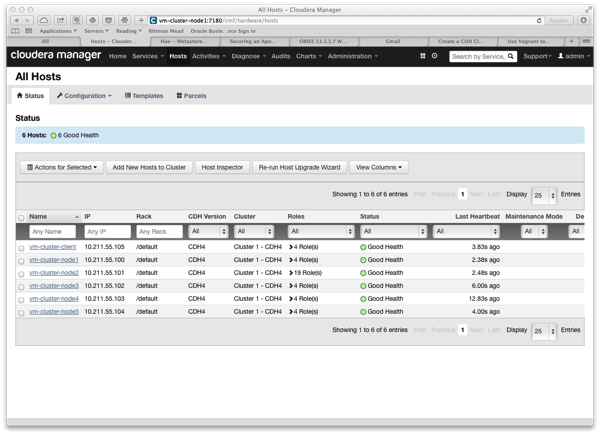The image size is (600, 435).
Task: Open the Roles filter dropdown
Action: click(321, 231)
